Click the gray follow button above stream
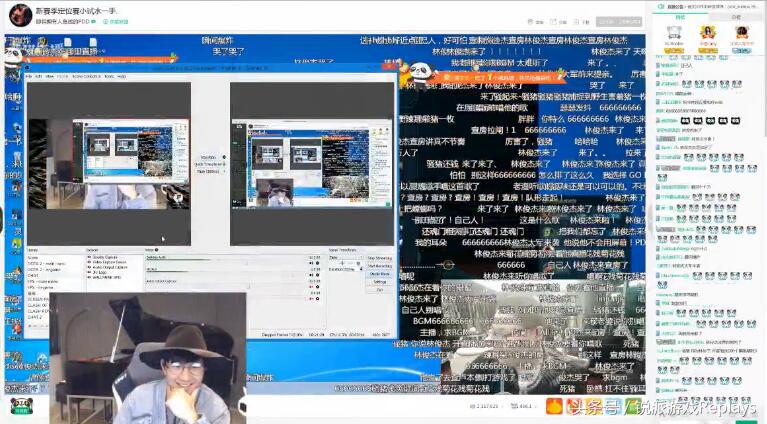This screenshot has width=767, height=424. coord(619,22)
